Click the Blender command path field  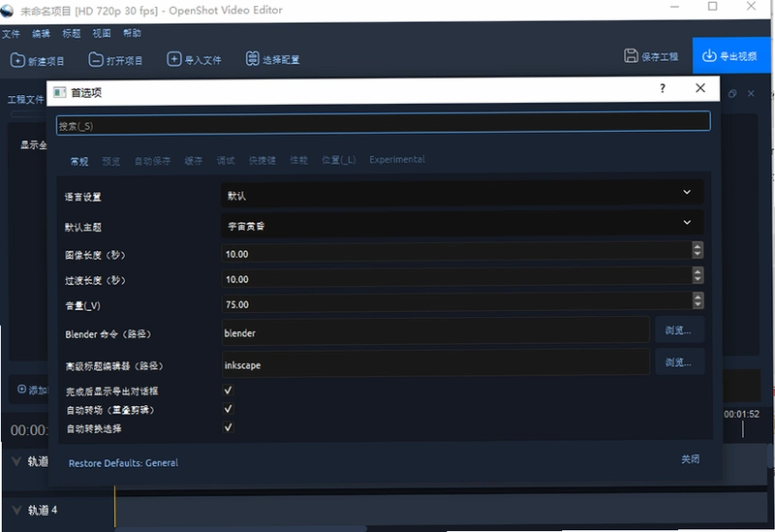tap(435, 332)
